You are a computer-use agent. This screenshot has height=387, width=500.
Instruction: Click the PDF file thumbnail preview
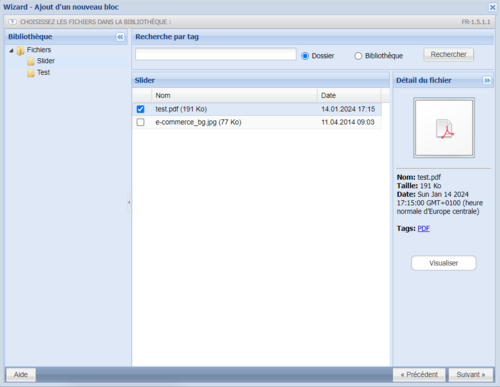click(444, 128)
